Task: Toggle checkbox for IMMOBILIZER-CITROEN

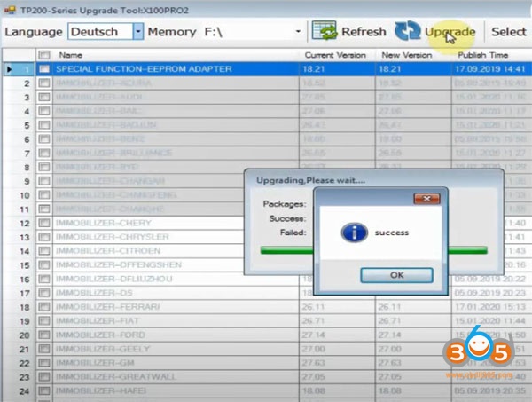Action: pyautogui.click(x=44, y=251)
